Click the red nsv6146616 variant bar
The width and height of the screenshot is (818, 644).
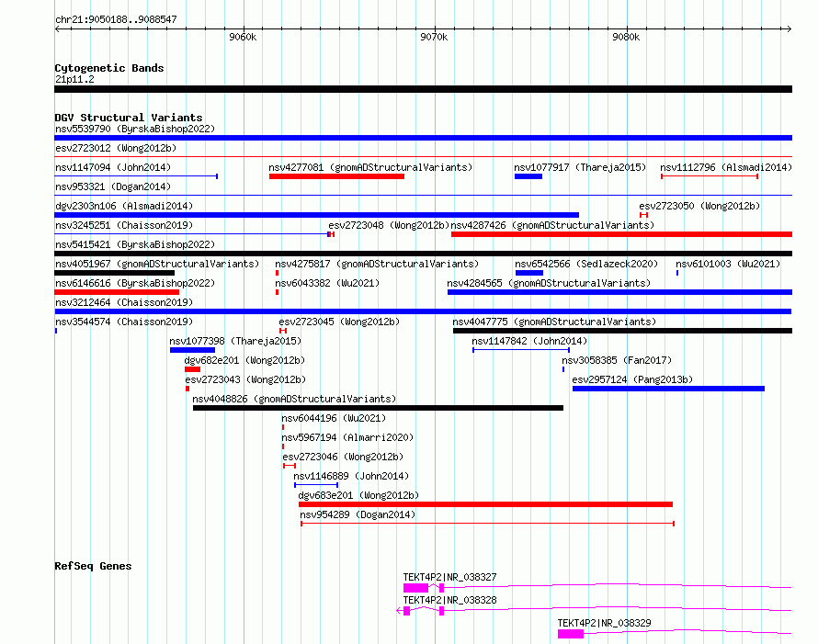[117, 292]
